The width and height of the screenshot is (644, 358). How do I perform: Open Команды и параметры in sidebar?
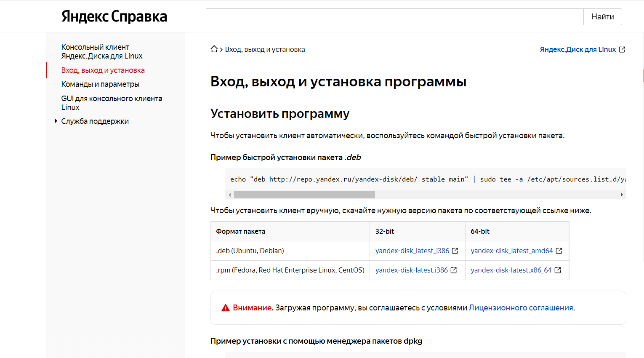[x=100, y=84]
